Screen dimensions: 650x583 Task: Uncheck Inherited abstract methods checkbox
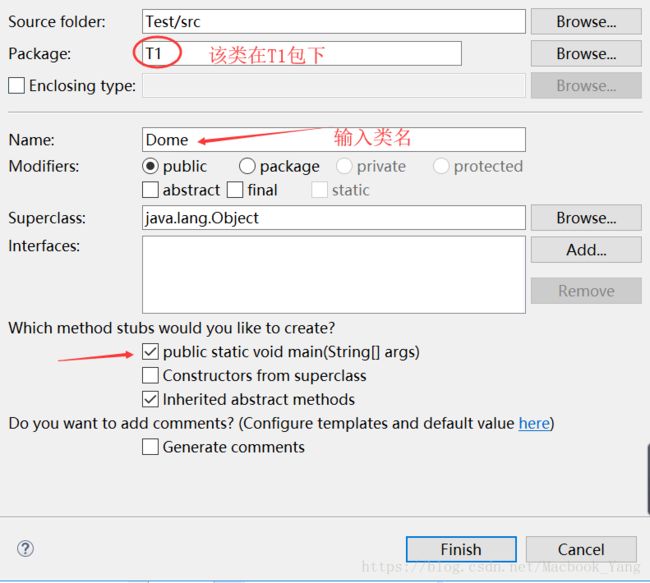pyautogui.click(x=150, y=399)
